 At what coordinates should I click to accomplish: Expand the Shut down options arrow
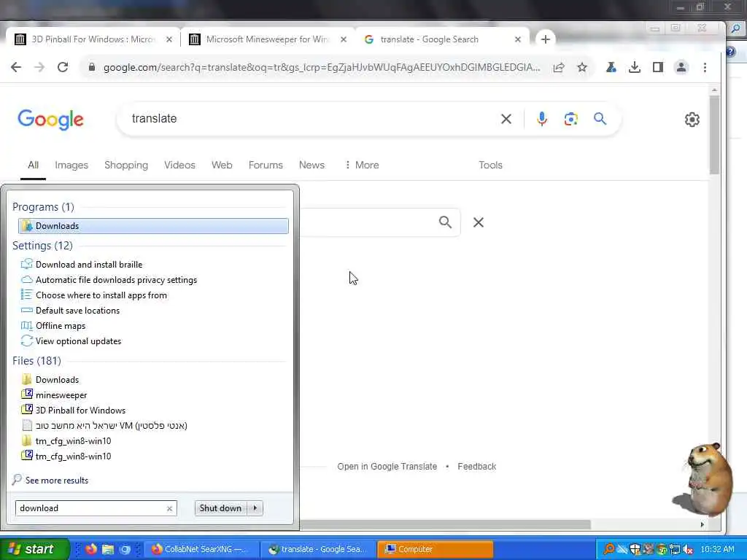pos(255,508)
